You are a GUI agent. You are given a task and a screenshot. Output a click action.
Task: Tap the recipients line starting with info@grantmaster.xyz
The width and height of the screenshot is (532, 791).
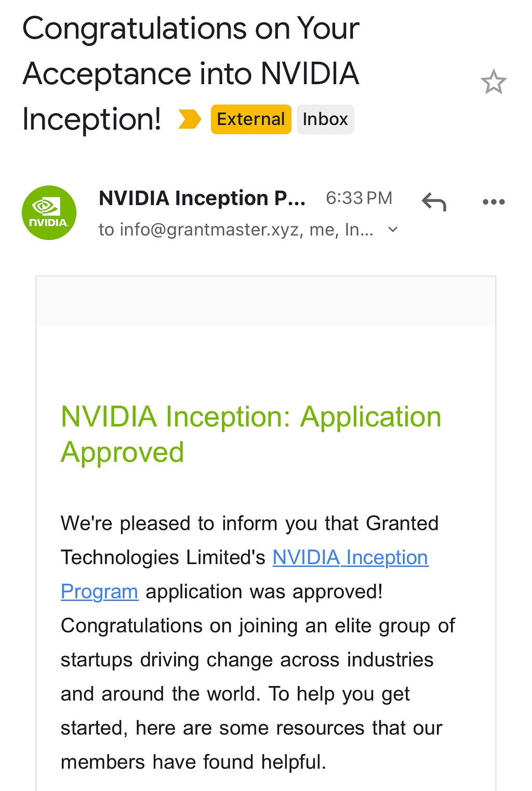236,229
